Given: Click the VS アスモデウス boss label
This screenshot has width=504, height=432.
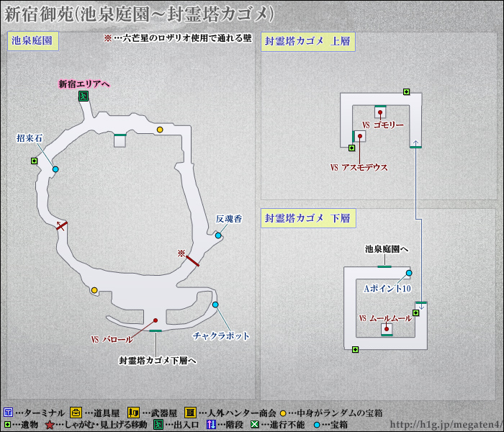Looking at the screenshot, I should pyautogui.click(x=359, y=167).
